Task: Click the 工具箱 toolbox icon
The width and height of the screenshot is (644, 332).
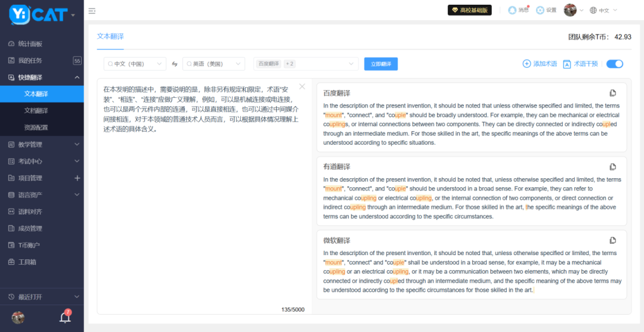Action: (11, 262)
